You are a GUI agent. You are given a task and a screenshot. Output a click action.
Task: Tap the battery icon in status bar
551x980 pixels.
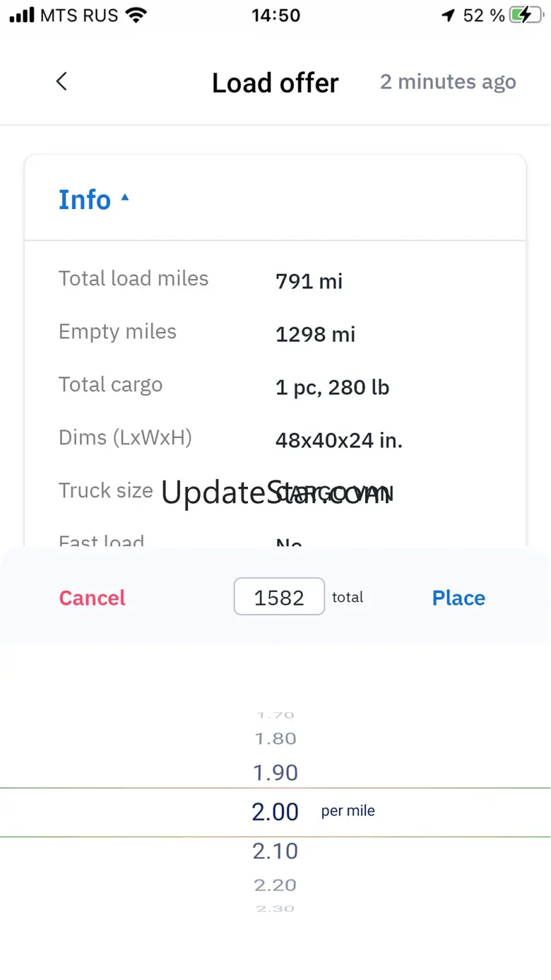(x=526, y=16)
